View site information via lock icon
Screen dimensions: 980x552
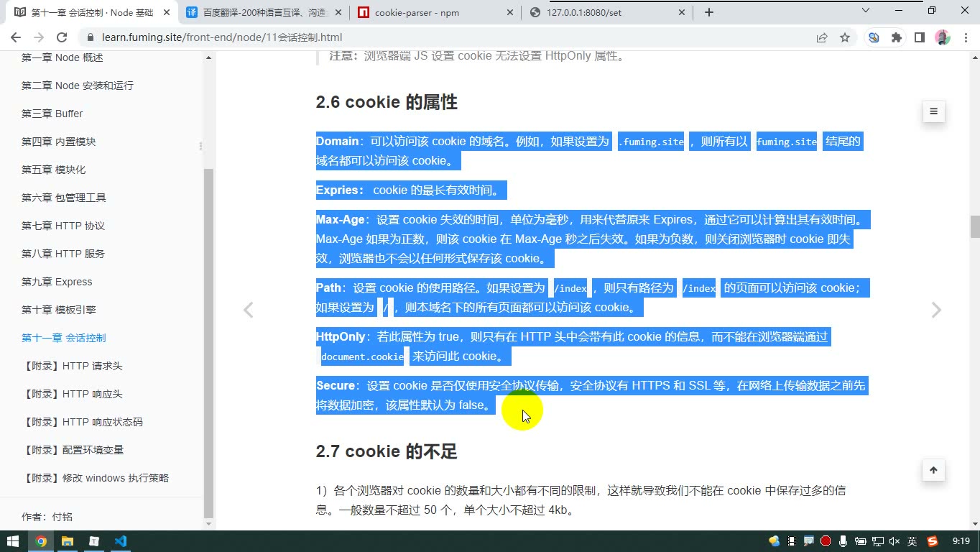(90, 37)
